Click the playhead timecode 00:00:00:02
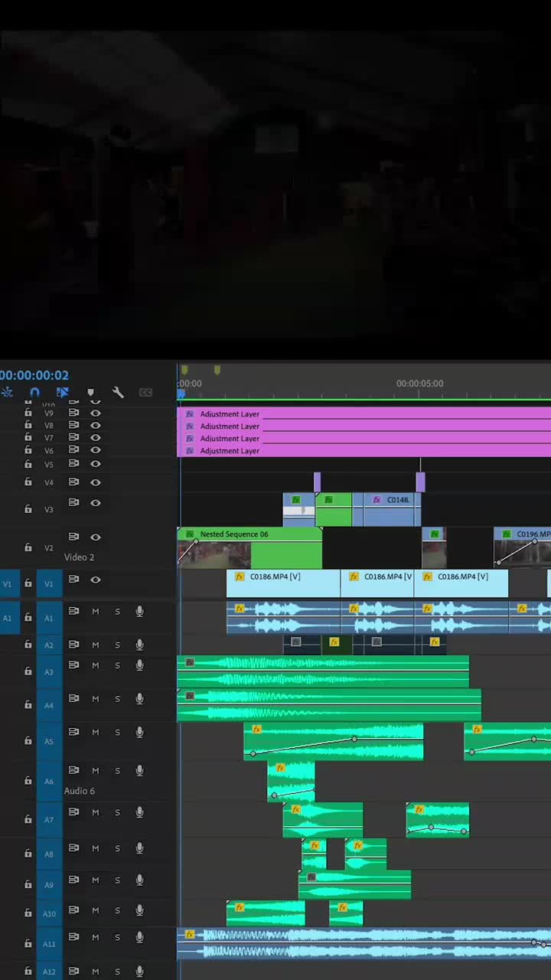Viewport: 551px width, 980px height. click(x=35, y=375)
